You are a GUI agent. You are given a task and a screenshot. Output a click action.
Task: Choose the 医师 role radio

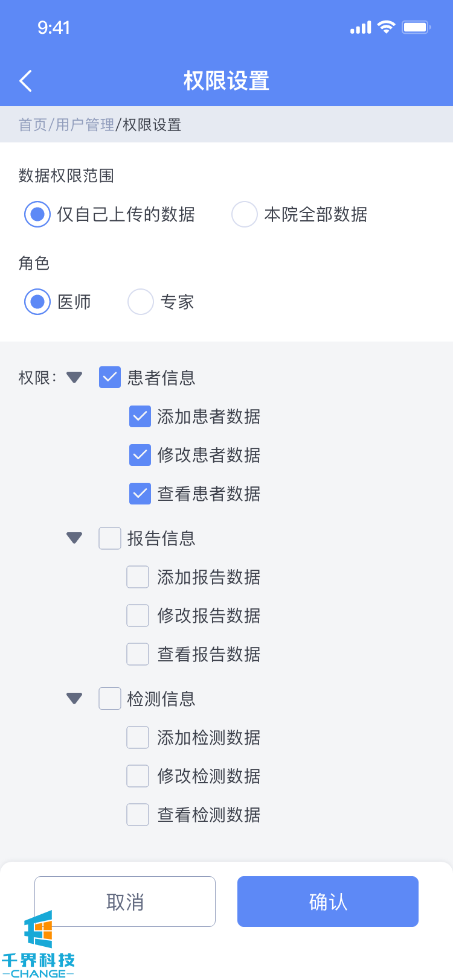pyautogui.click(x=37, y=302)
